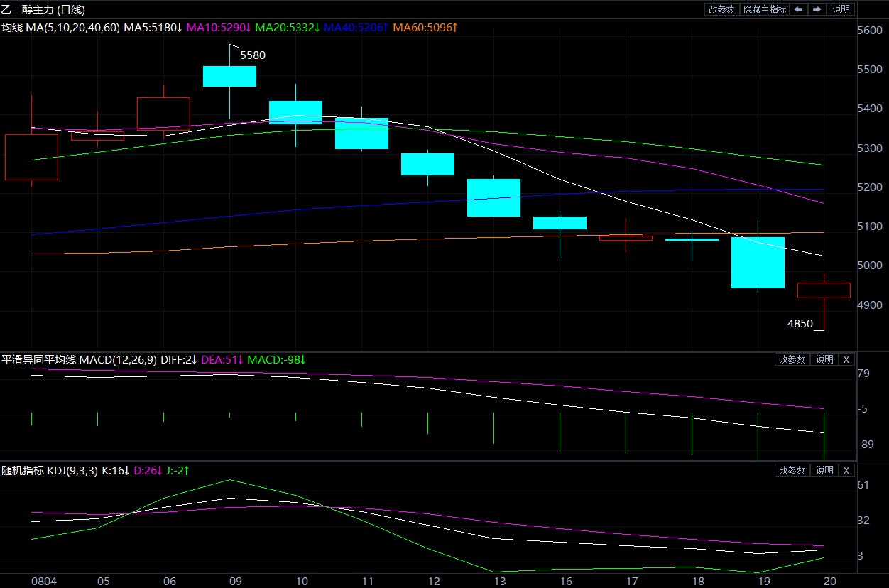889x588 pixels.
Task: Click the right arrow indicator button
Action: tap(817, 9)
